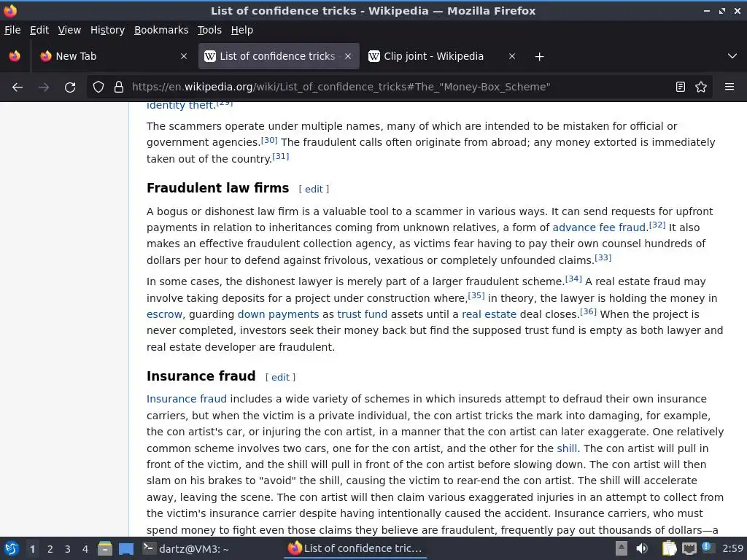Switch to workspace 3

tap(68, 549)
